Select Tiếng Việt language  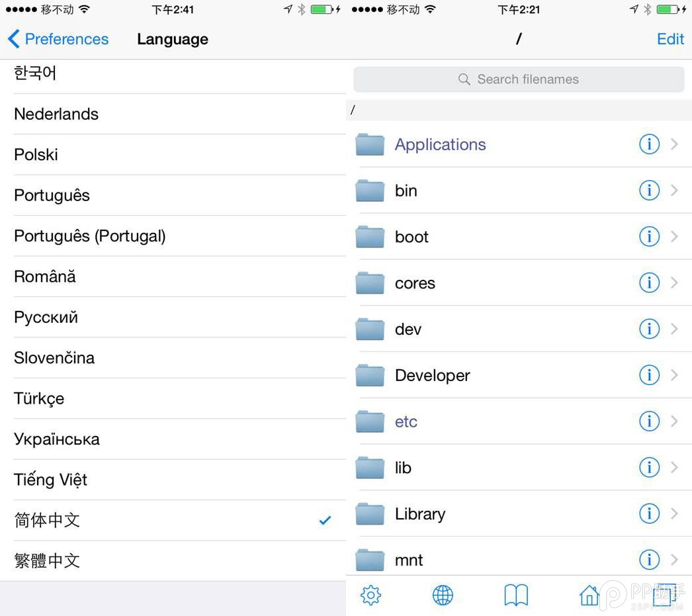click(173, 479)
